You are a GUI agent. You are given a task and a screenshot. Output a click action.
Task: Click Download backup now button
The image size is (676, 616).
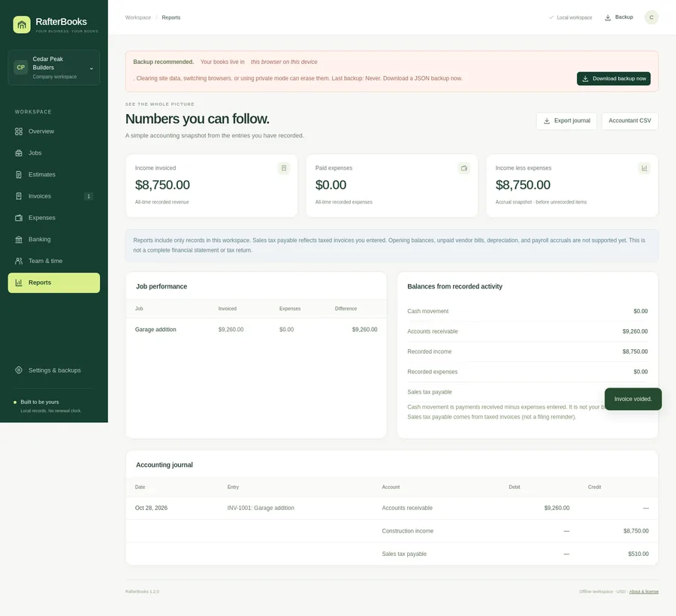coord(614,78)
